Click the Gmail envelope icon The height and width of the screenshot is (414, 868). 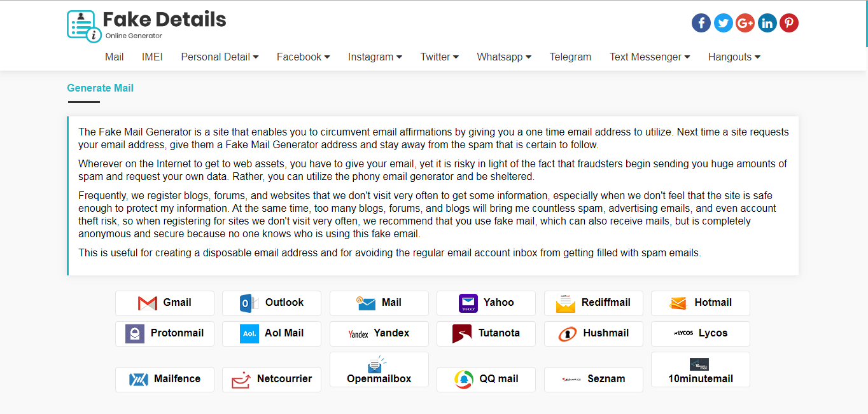point(148,303)
